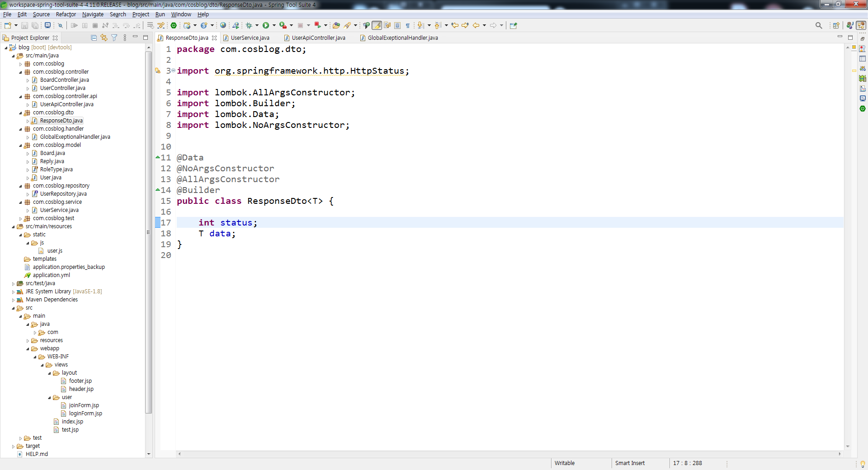Click the Last Edit Location icon
This screenshot has height=470, width=868.
pyautogui.click(x=455, y=25)
